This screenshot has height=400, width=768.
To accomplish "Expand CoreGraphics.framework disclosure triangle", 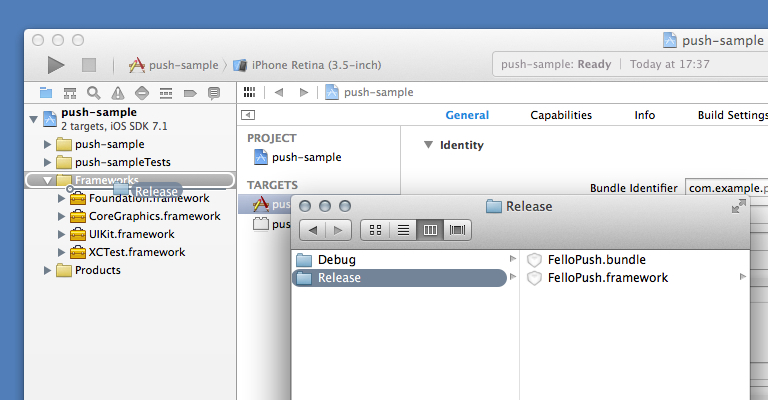I will (x=61, y=216).
